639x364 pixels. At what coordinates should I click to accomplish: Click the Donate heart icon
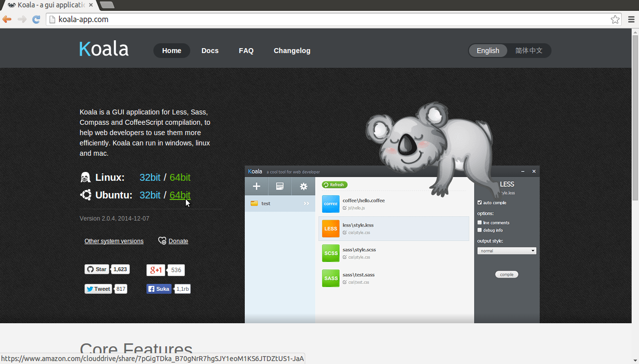(162, 241)
